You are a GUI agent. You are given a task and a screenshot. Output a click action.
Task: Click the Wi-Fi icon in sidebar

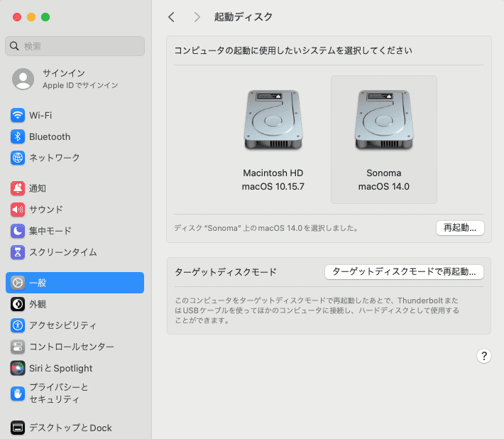pyautogui.click(x=18, y=115)
